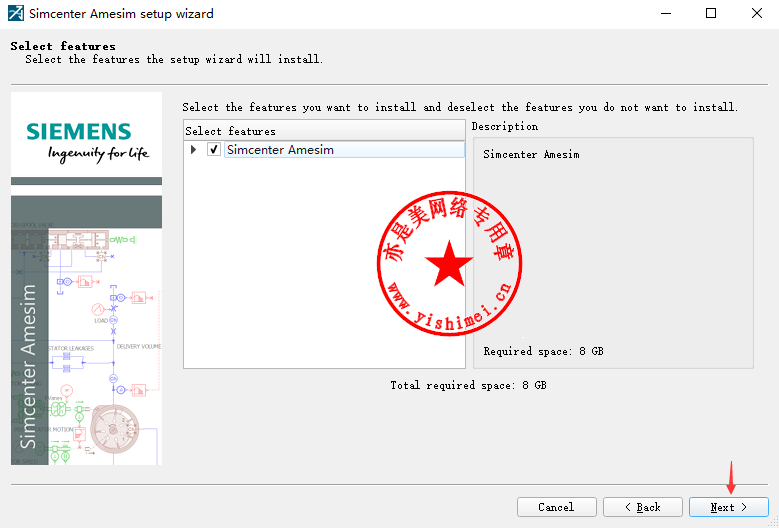The image size is (779, 528).
Task: Click the Next button to continue
Action: 728,507
